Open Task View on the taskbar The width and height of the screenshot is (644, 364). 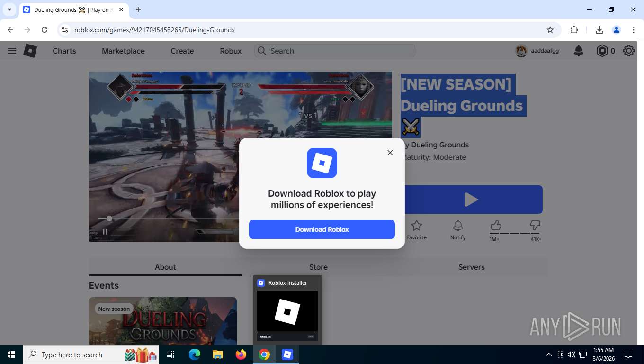tap(170, 355)
